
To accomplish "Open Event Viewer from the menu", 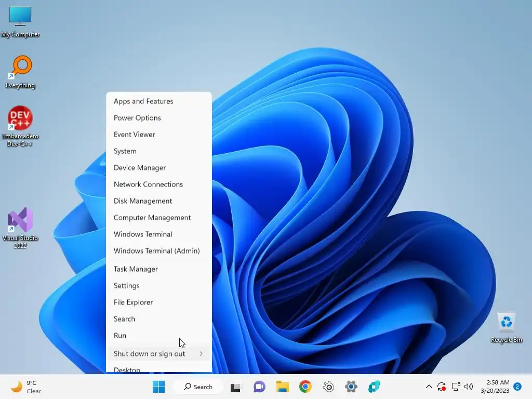I will pyautogui.click(x=159, y=135).
